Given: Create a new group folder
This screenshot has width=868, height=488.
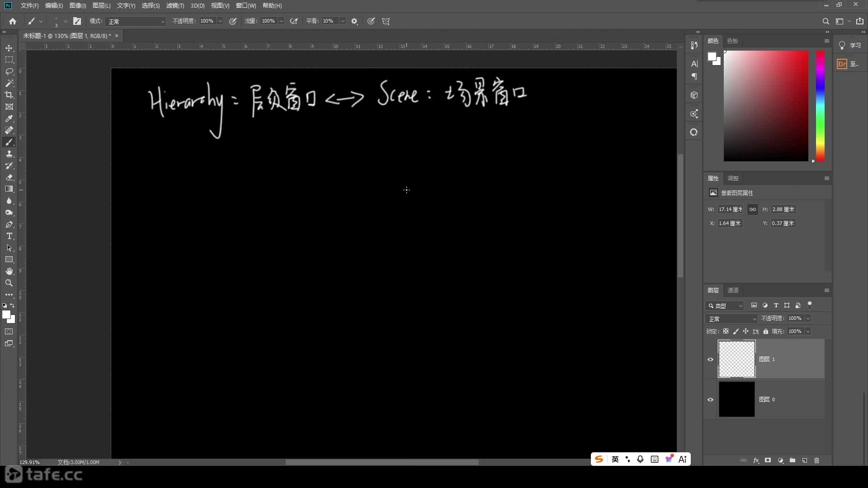Looking at the screenshot, I should [793, 460].
